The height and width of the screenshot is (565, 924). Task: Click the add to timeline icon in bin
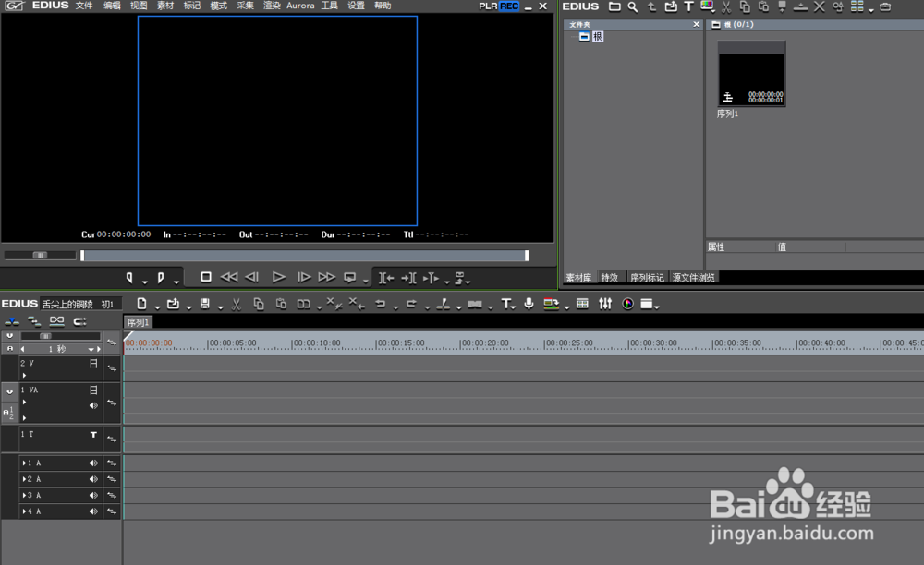click(x=800, y=6)
